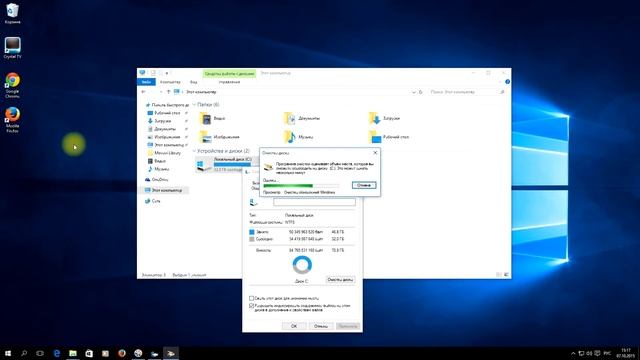Image resolution: width=640 pixels, height=360 pixels.
Task: Open the Recycle Bin (Корзина) desktop icon
Action: [12, 13]
